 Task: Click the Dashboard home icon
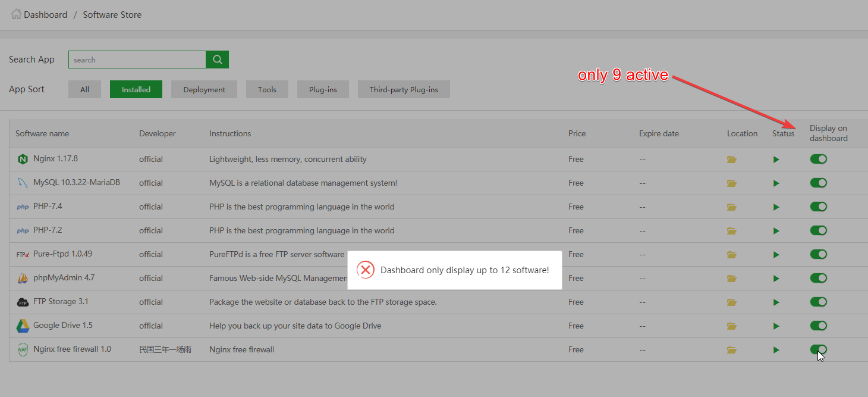pos(17,14)
